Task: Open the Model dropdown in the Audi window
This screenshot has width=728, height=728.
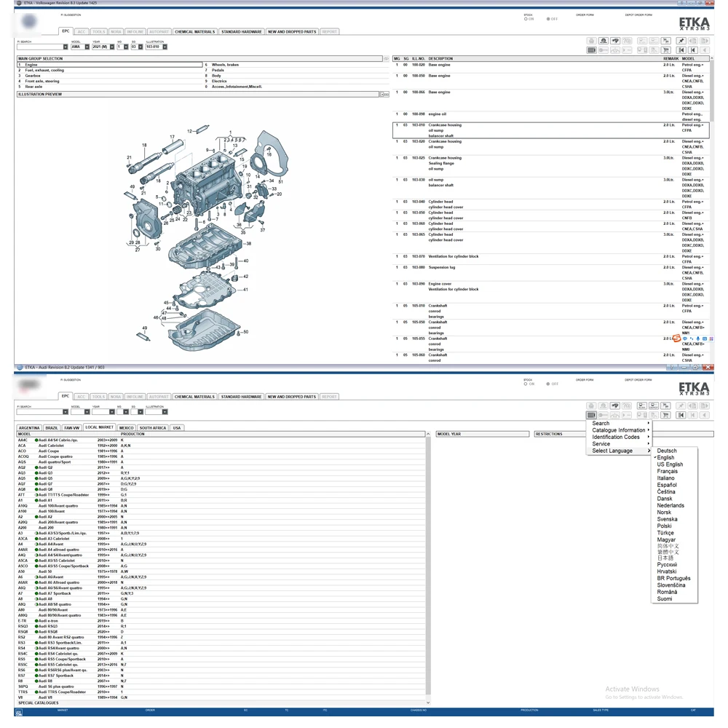Action: [87, 412]
